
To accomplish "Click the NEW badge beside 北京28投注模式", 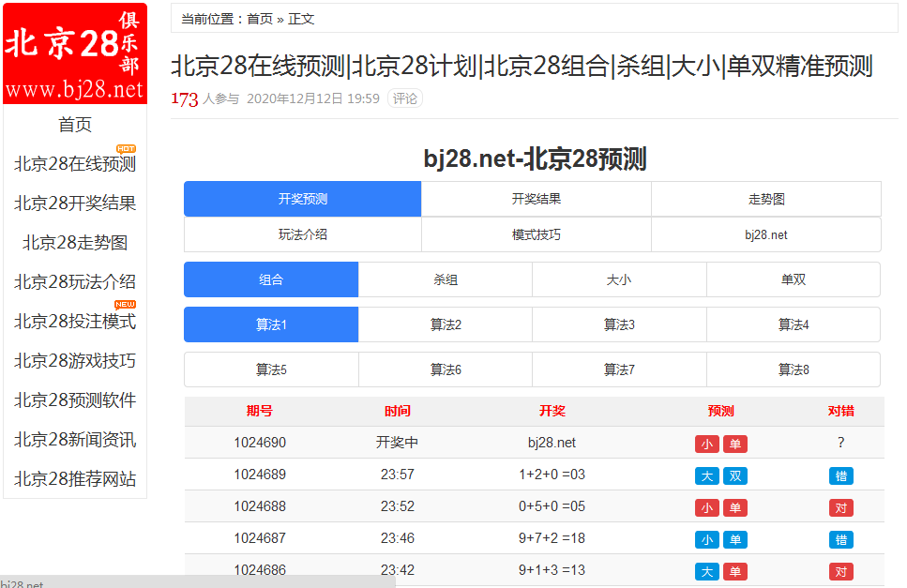I will [127, 306].
